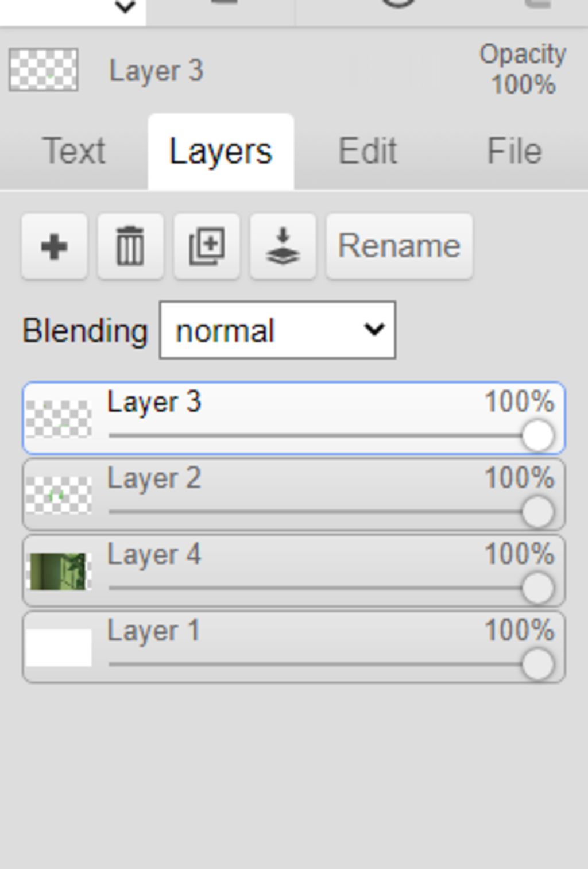Click the trash icon to delete layer

pos(130,247)
